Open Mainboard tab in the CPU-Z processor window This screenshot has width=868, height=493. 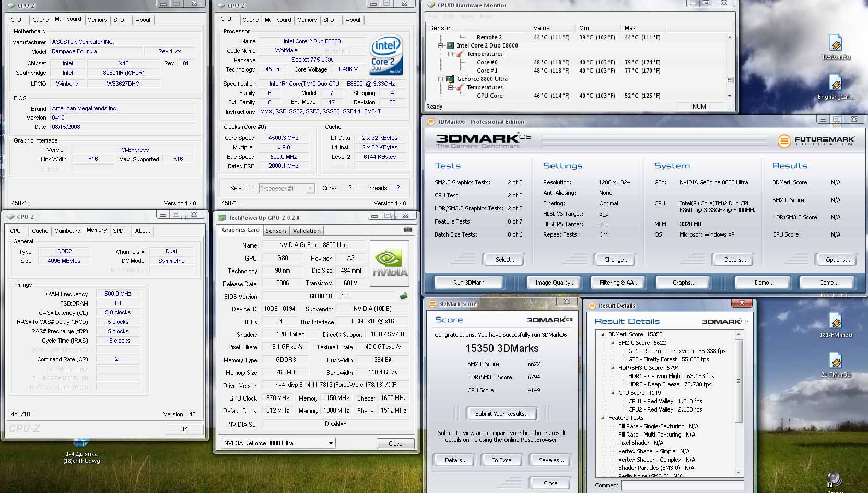[x=278, y=20]
